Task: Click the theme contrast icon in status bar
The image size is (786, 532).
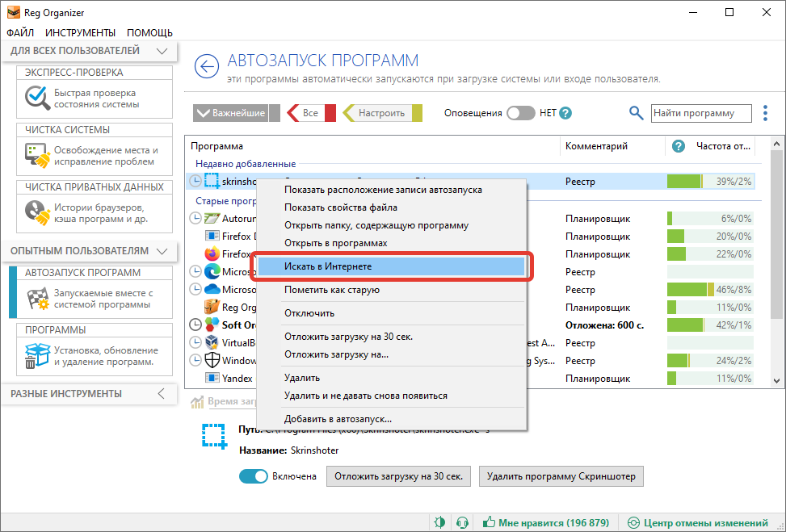Action: 439,522
